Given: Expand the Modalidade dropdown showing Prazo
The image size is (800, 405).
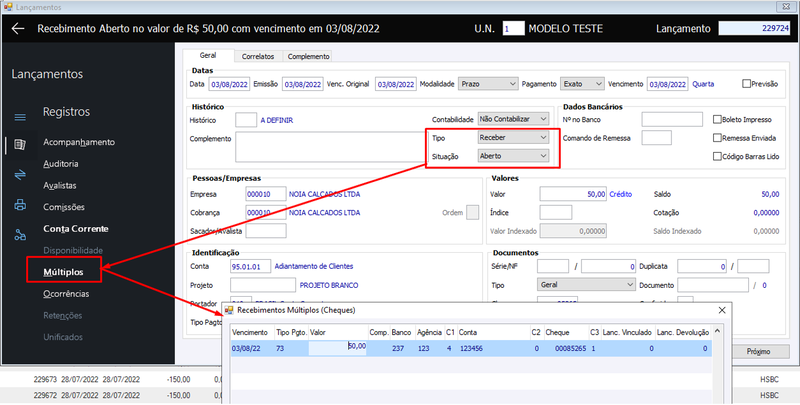Looking at the screenshot, I should (488, 84).
